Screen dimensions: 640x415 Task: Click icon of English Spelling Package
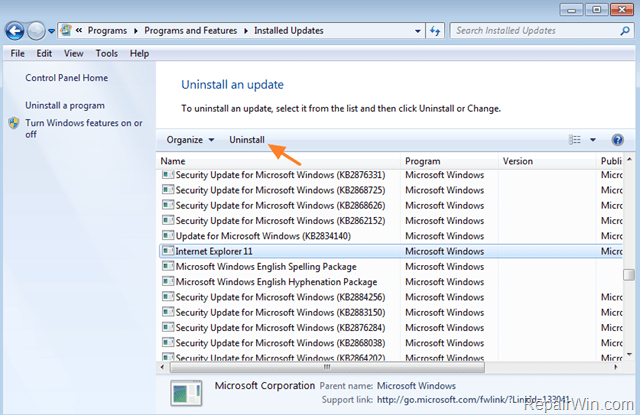tap(168, 266)
